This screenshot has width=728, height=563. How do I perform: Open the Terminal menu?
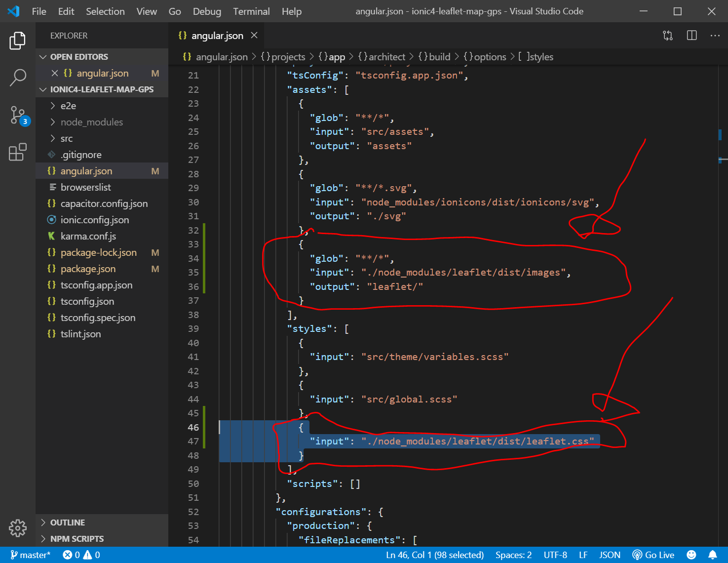pos(251,11)
